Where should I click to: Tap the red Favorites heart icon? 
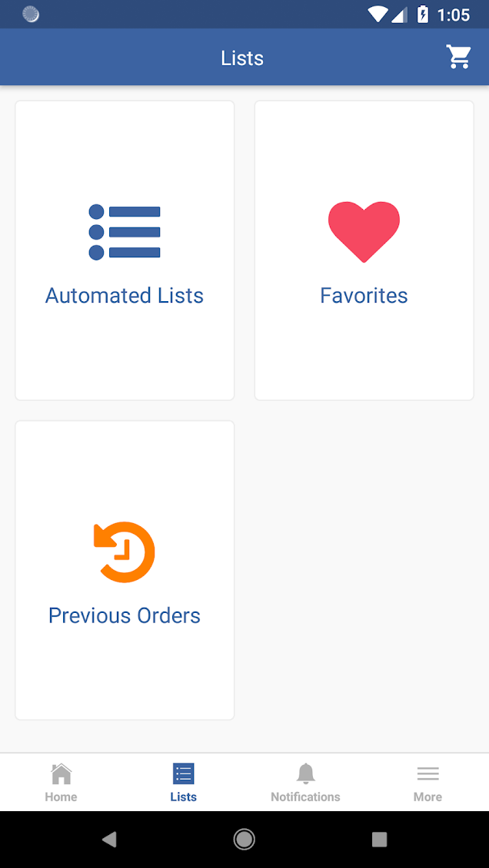pos(364,231)
